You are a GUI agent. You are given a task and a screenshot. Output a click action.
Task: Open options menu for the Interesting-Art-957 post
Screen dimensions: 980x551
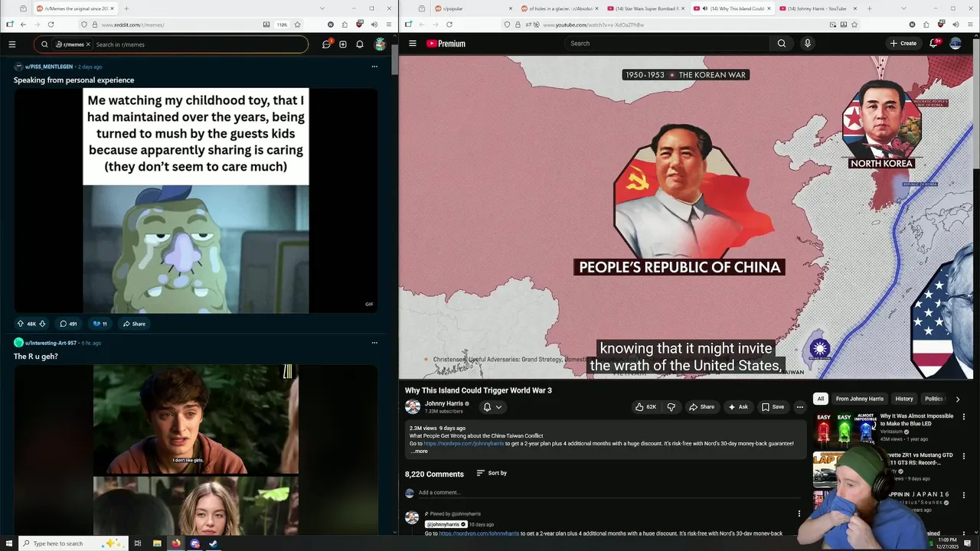click(374, 343)
